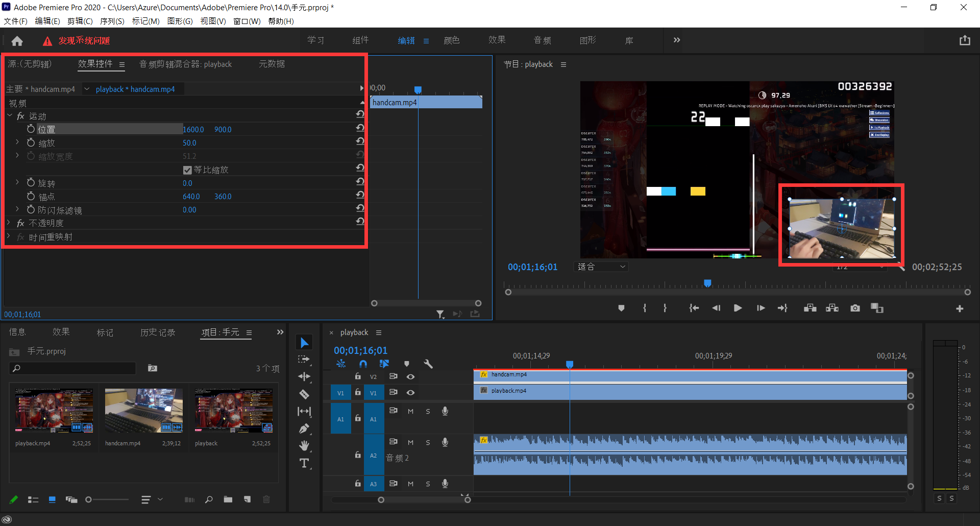The height and width of the screenshot is (526, 980).
Task: Expand the 不透明度 effect section
Action: (x=9, y=223)
